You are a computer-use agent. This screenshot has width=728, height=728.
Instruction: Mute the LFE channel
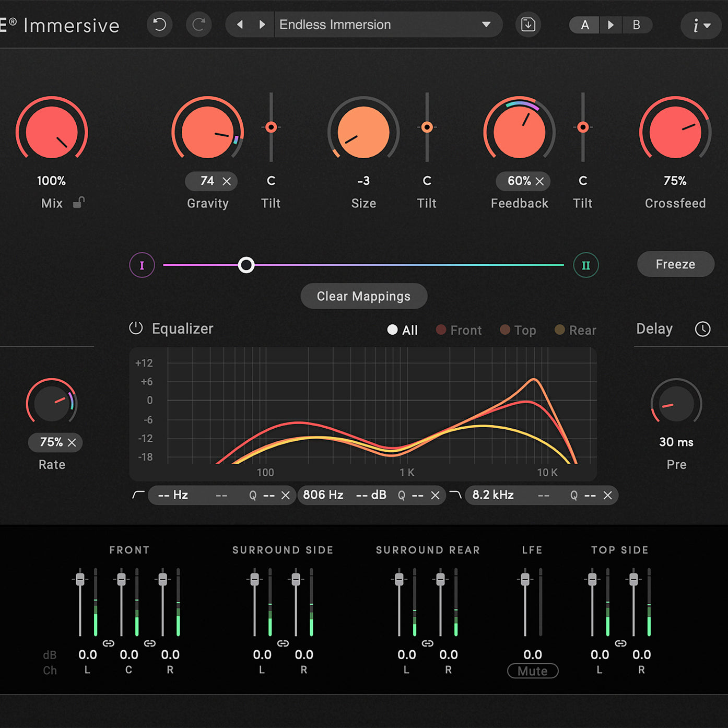tap(533, 671)
